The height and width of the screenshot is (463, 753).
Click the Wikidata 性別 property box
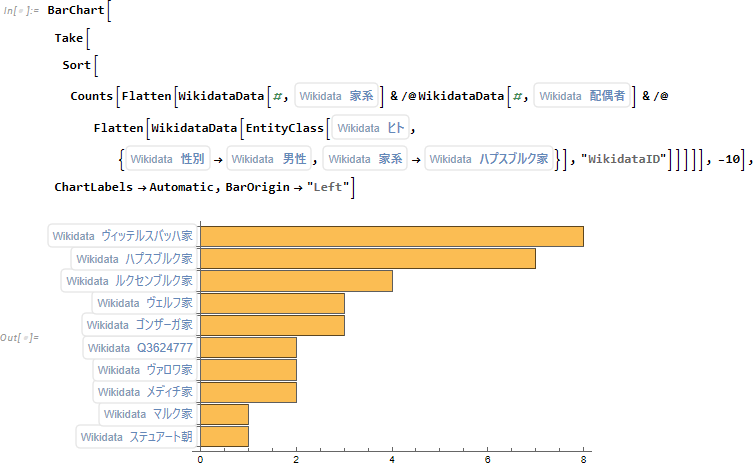pos(167,158)
